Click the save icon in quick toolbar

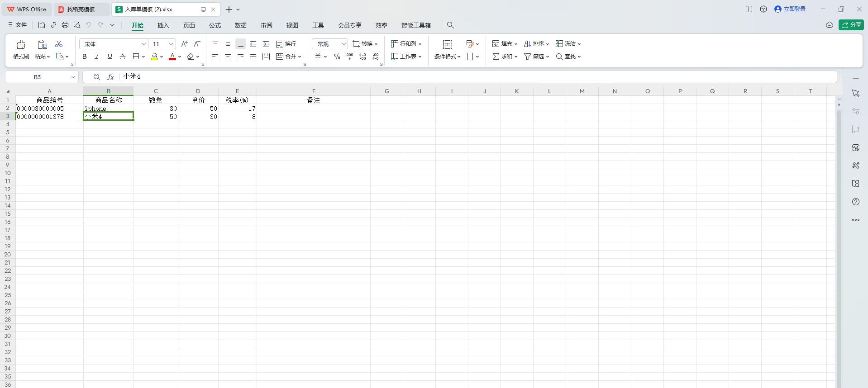click(x=42, y=25)
